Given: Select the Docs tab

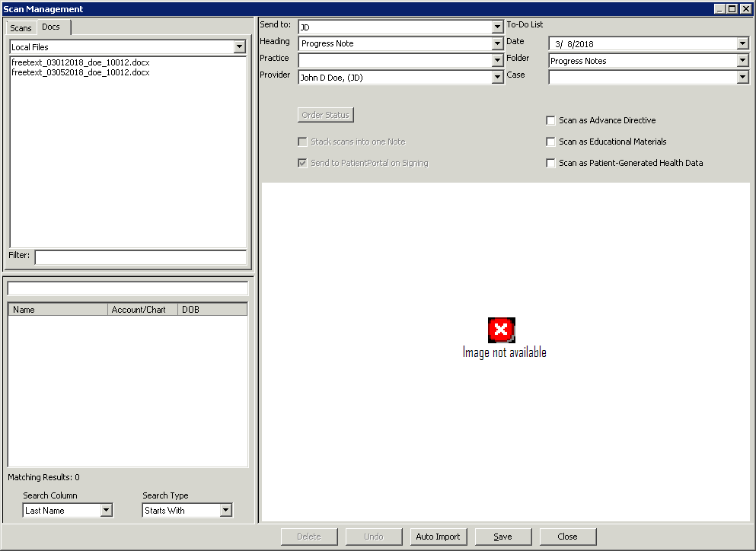Looking at the screenshot, I should click(x=51, y=27).
